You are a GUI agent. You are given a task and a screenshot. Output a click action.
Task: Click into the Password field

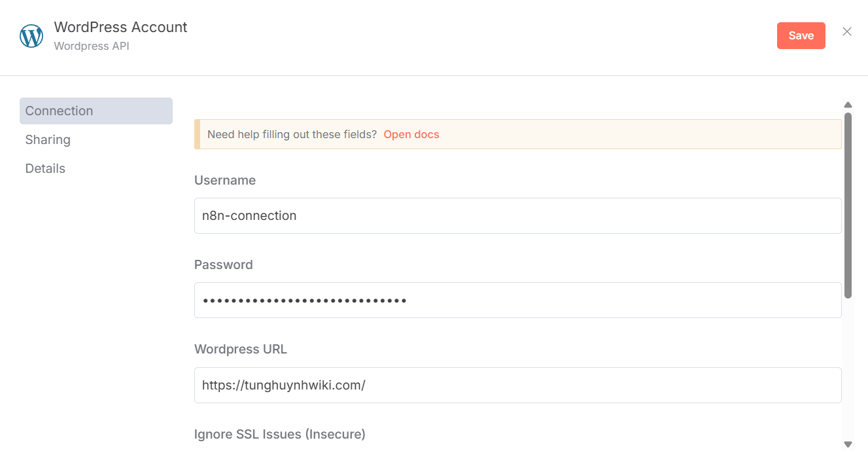click(517, 300)
